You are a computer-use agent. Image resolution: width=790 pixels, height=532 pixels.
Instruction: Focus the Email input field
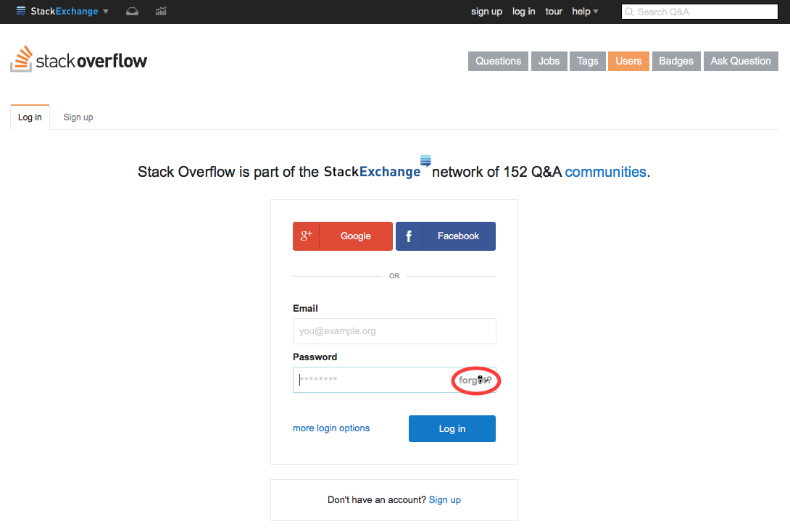394,331
